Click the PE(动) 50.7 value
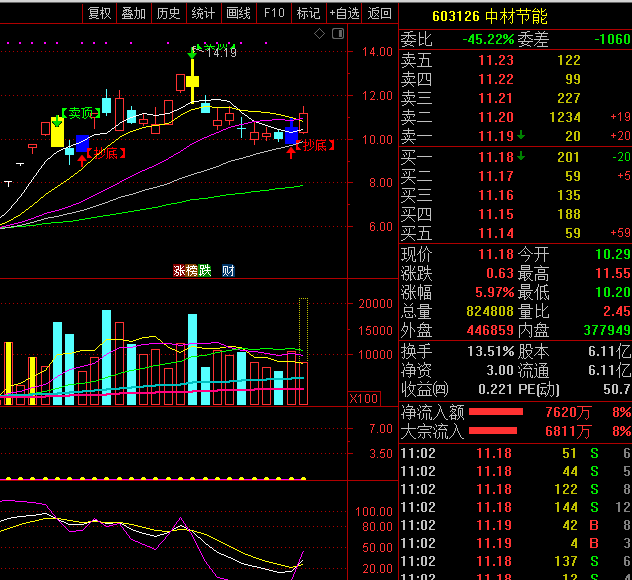Image resolution: width=632 pixels, height=580 pixels. click(617, 389)
